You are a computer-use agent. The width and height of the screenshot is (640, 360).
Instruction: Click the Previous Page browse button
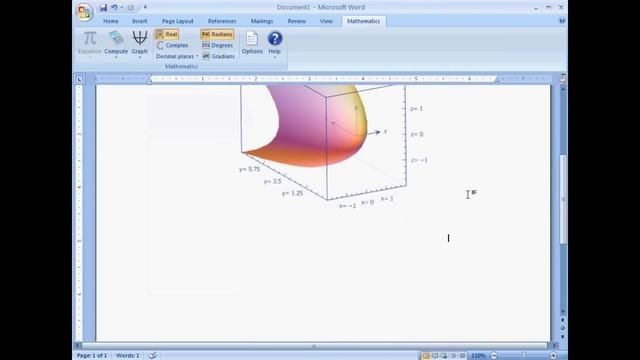coord(563,320)
